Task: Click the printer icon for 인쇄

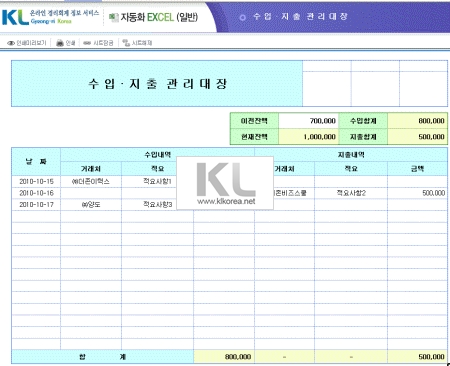Action: tap(60, 43)
